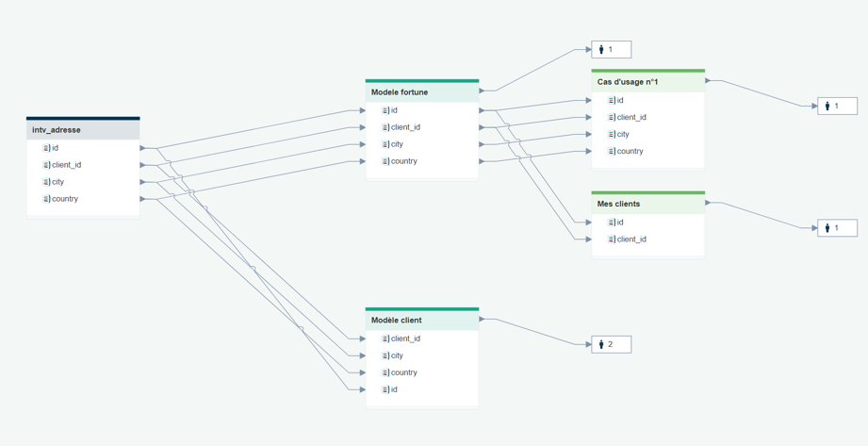Image resolution: width=868 pixels, height=446 pixels.
Task: Select the intv_adresse table header
Action: point(83,130)
